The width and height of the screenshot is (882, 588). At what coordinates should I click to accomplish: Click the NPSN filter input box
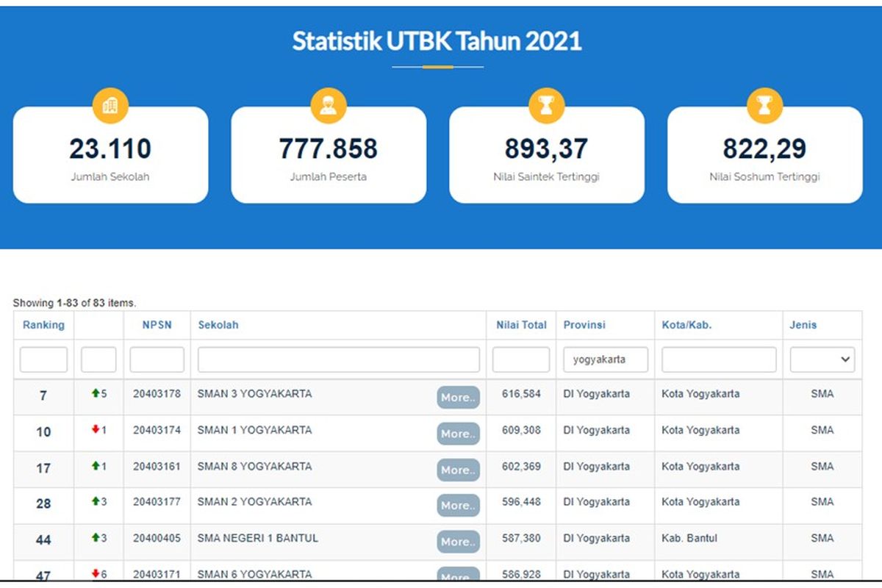coord(157,359)
